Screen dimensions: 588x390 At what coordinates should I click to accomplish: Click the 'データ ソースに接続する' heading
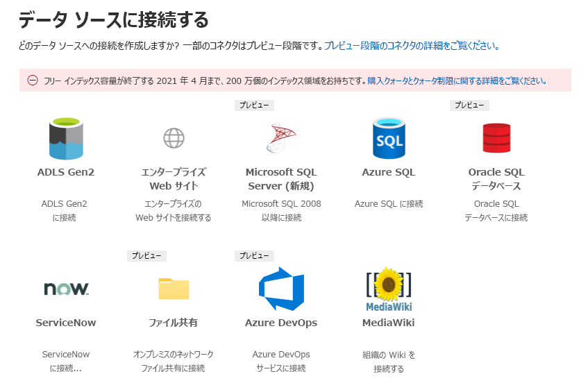click(x=114, y=19)
